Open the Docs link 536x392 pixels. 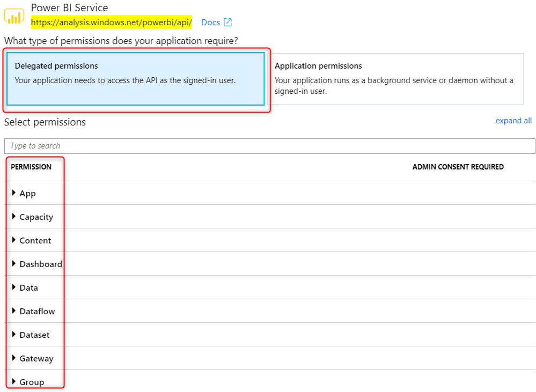(x=210, y=22)
